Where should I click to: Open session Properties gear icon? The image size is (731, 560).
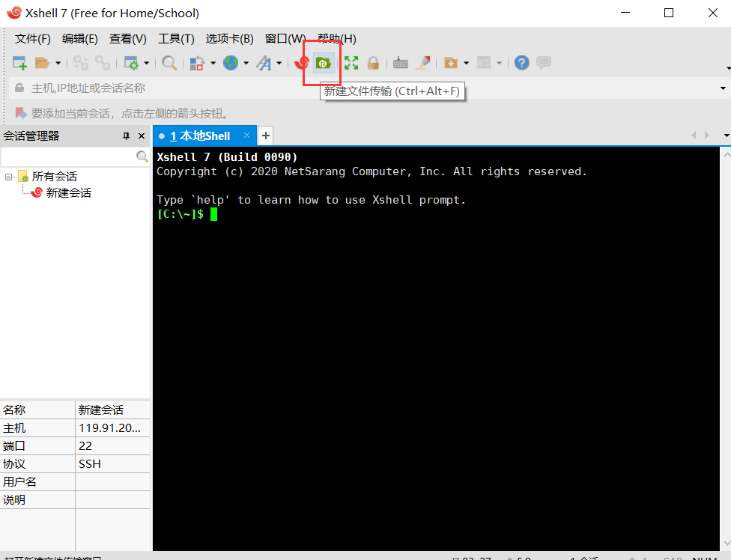[131, 63]
